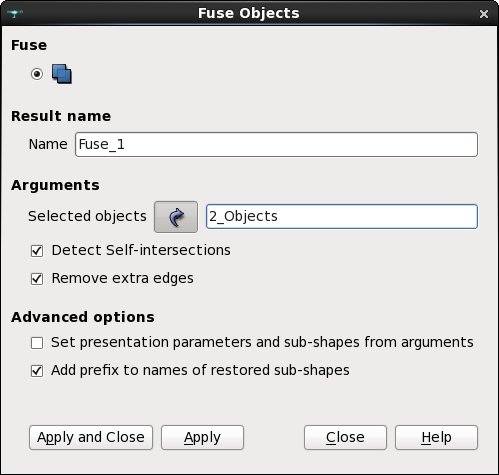Click the Close button at bottom
Screen dimensions: 499x475
coord(345,437)
